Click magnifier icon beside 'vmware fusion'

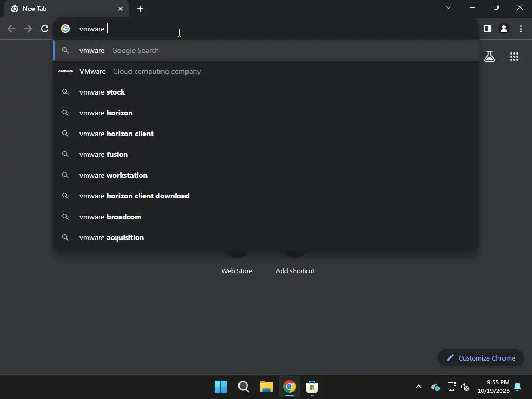65,154
